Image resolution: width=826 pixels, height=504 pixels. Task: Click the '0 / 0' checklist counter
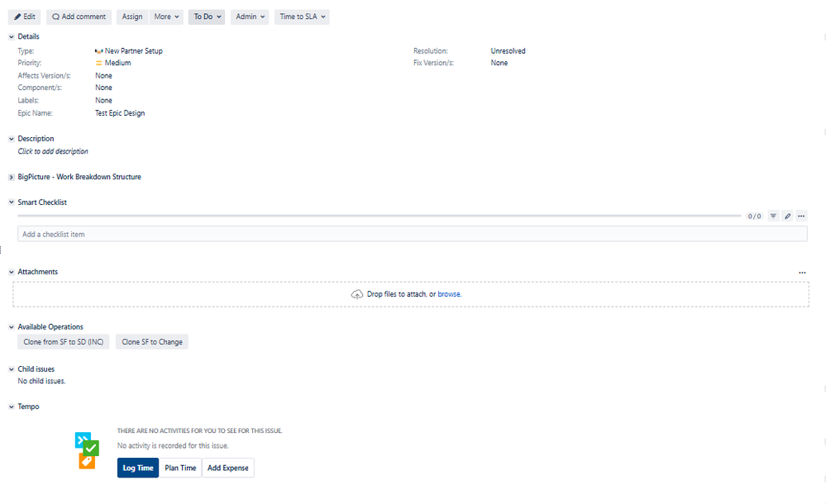754,216
